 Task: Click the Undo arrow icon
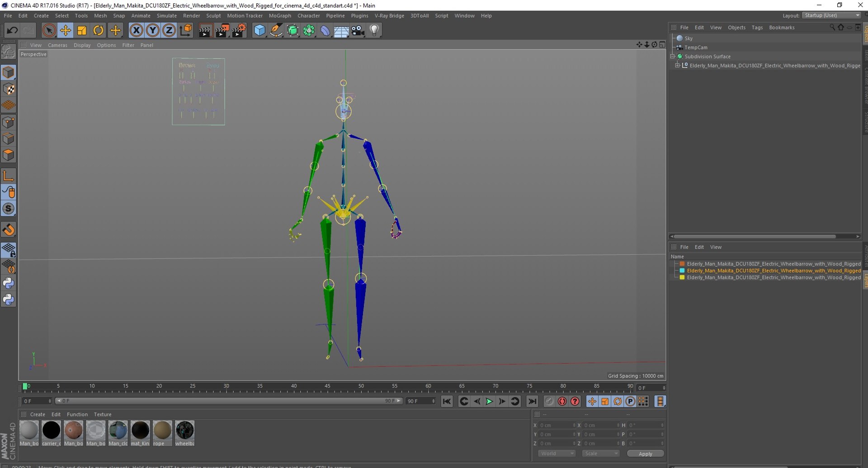pos(12,31)
